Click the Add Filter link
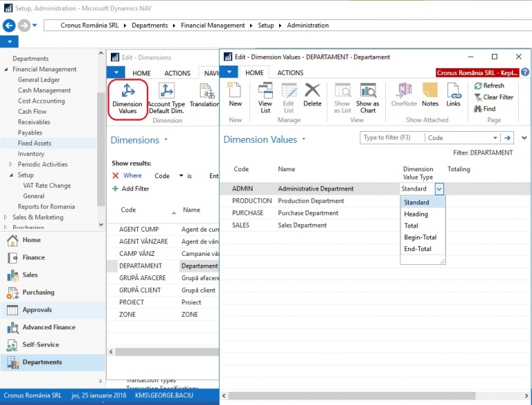This screenshot has height=405, width=532. point(135,189)
